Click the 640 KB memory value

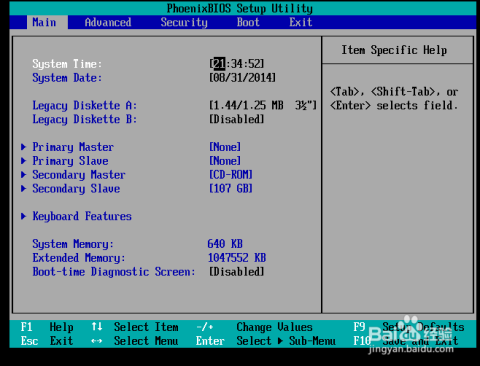(225, 244)
